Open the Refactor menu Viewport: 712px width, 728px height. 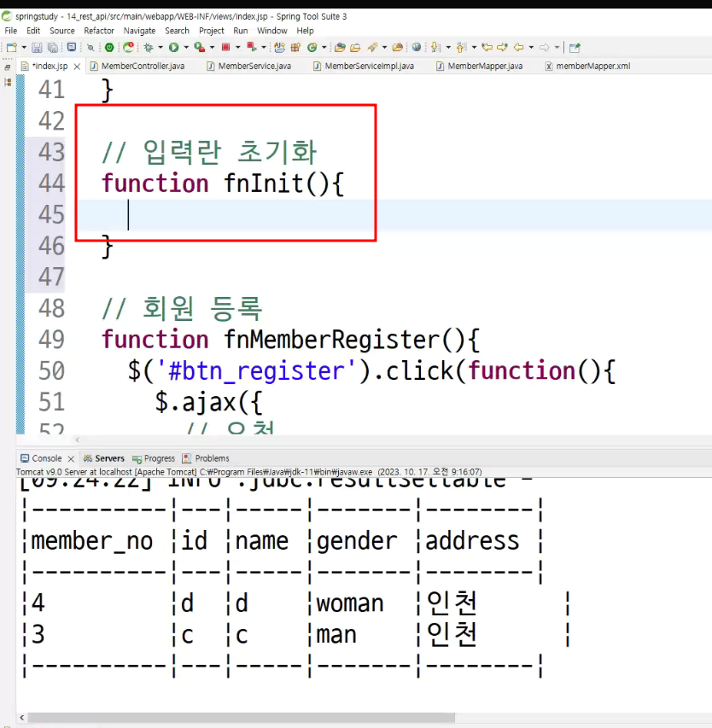(x=99, y=31)
